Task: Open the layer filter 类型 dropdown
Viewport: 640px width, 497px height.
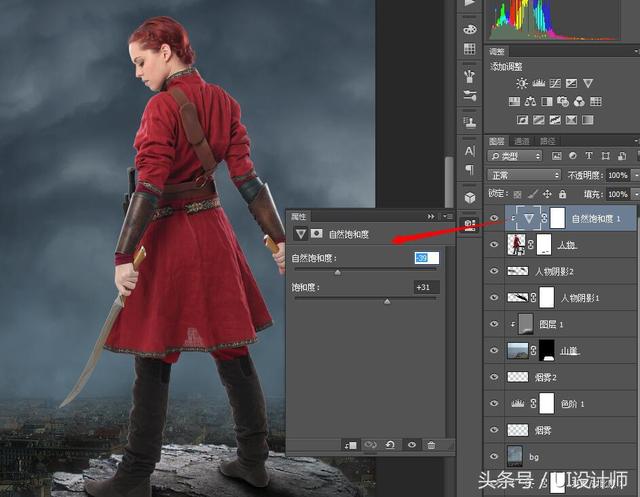Action: (515, 156)
